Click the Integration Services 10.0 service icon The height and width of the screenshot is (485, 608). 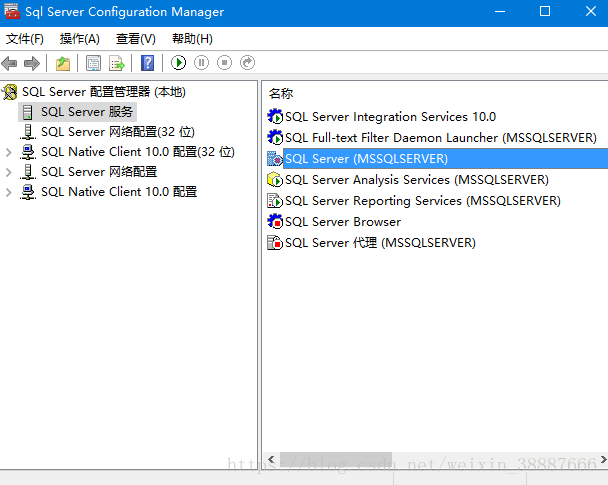pos(275,116)
